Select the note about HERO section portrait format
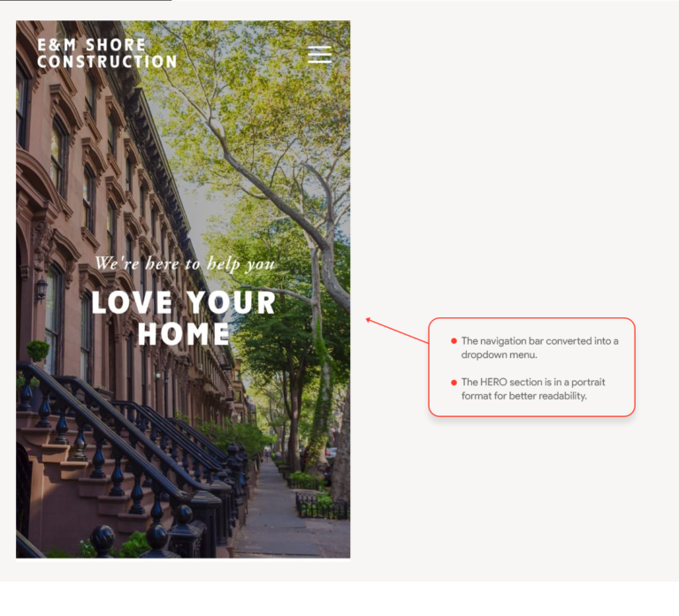 [x=533, y=389]
